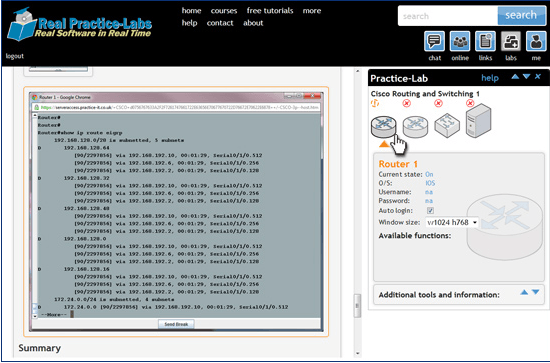This screenshot has height=363, width=550.
Task: Select the switch device icon
Action: click(447, 126)
